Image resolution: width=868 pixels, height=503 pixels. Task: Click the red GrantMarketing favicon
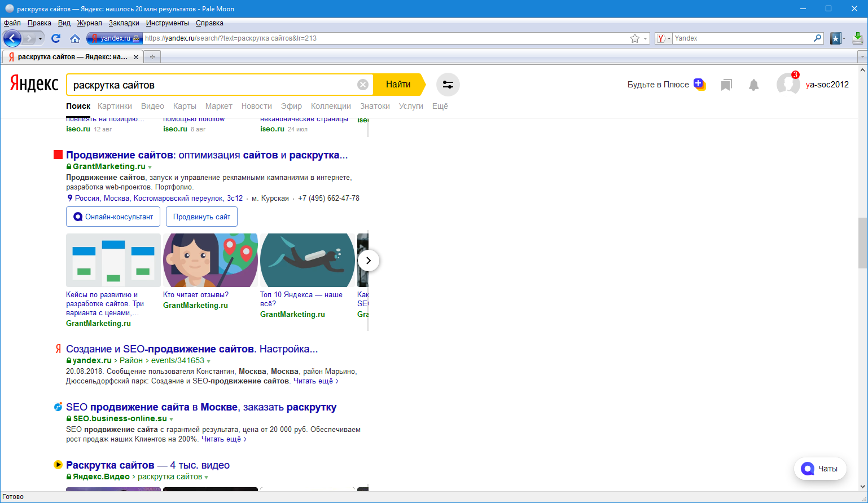coord(58,155)
